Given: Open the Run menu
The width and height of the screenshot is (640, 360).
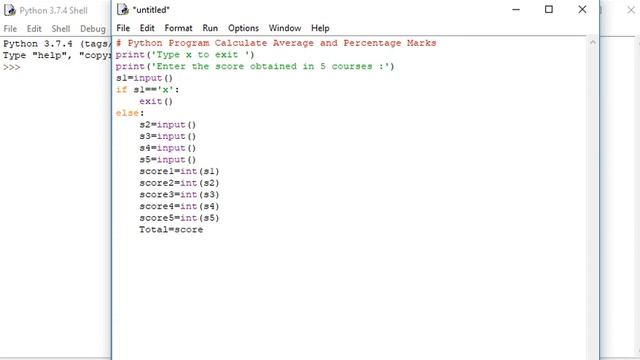Looking at the screenshot, I should pyautogui.click(x=210, y=28).
